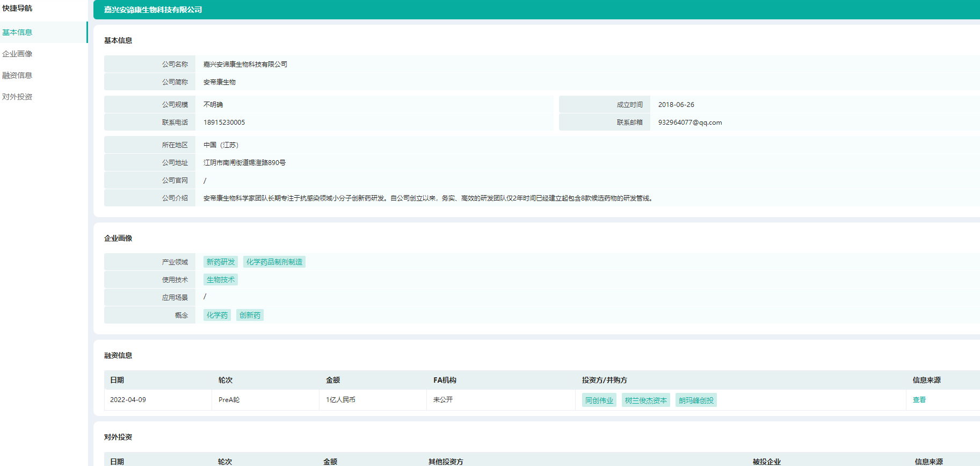This screenshot has width=980, height=466.
Task: Click the financing date 2022-04-09
Action: point(128,400)
